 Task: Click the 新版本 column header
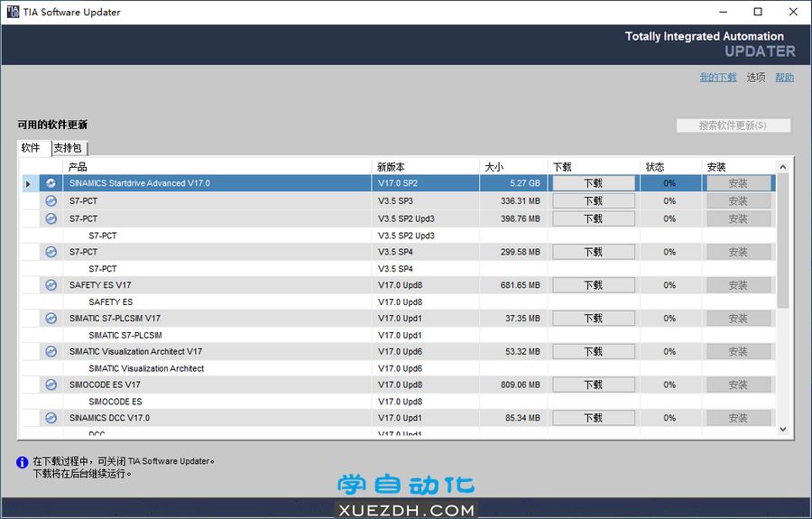(x=426, y=167)
